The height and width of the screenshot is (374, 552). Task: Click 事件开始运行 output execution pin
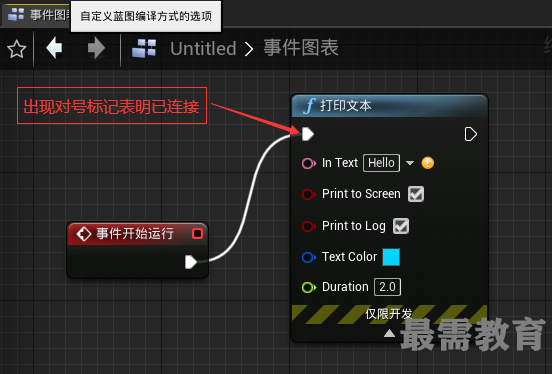[x=191, y=262]
